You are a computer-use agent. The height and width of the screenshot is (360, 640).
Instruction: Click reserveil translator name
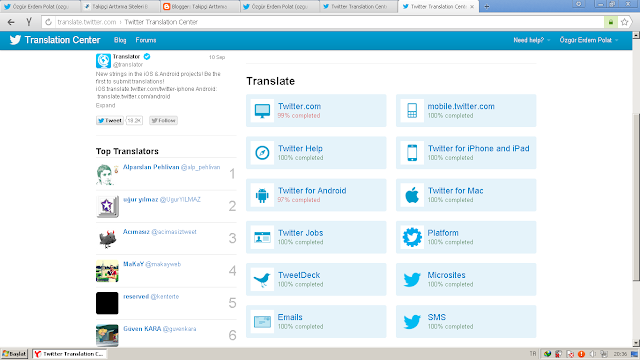pos(136,296)
